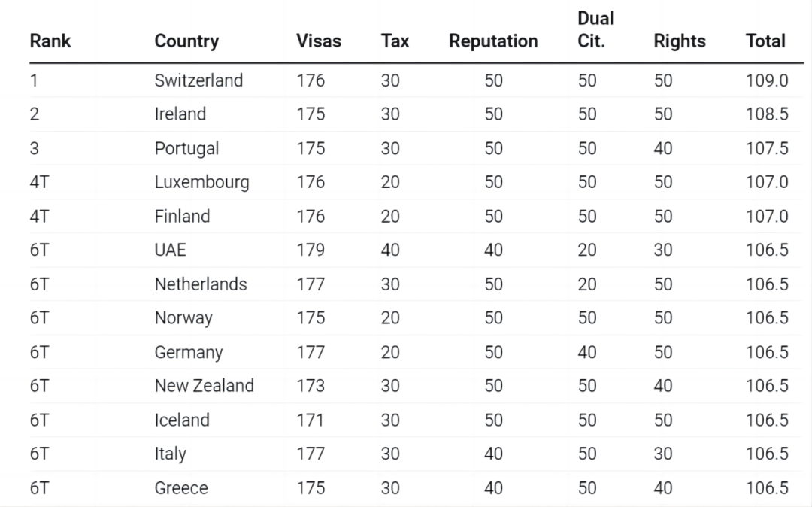Select Switzerland's Total score 109.0
Viewport: 812px width, 507px height.
coord(767,80)
